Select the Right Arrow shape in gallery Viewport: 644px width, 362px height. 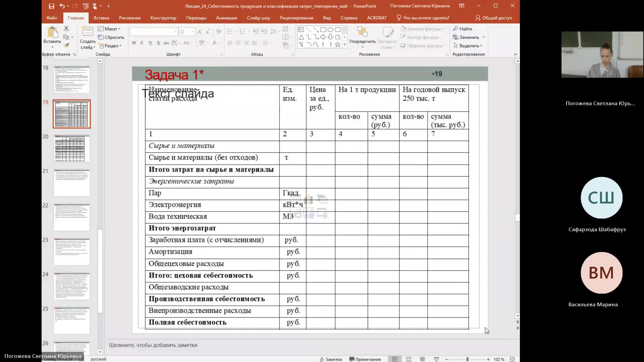pyautogui.click(x=323, y=37)
